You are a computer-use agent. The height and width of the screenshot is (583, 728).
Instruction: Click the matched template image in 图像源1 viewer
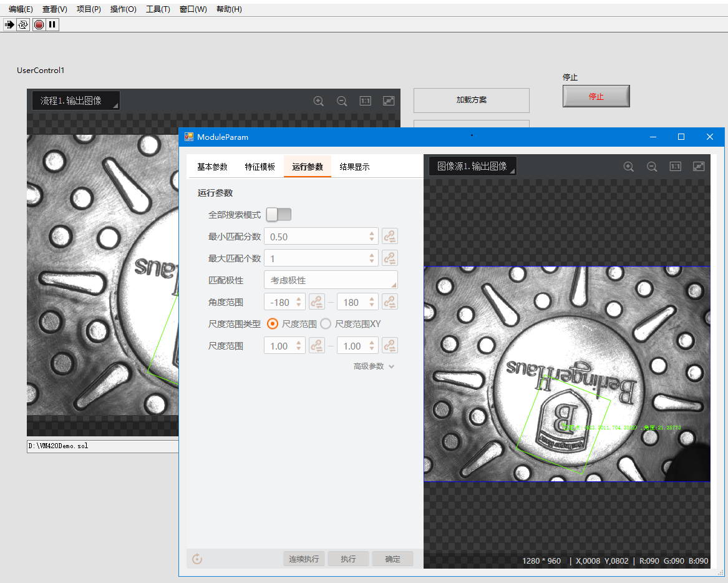tap(564, 425)
